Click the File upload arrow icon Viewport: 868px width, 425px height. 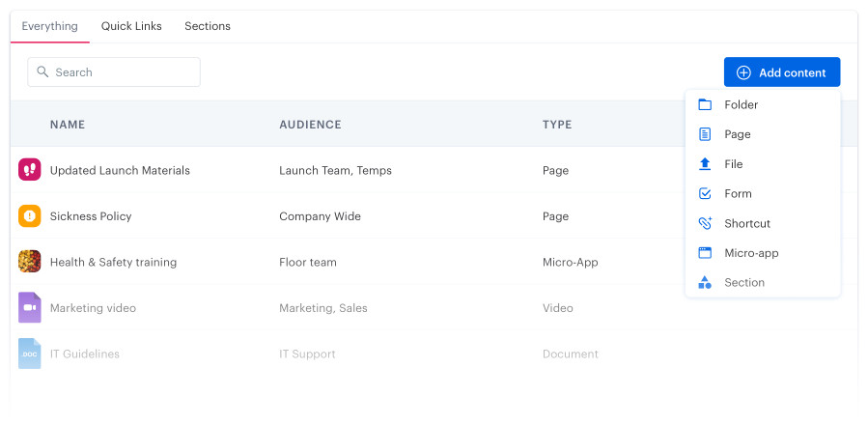pyautogui.click(x=705, y=164)
